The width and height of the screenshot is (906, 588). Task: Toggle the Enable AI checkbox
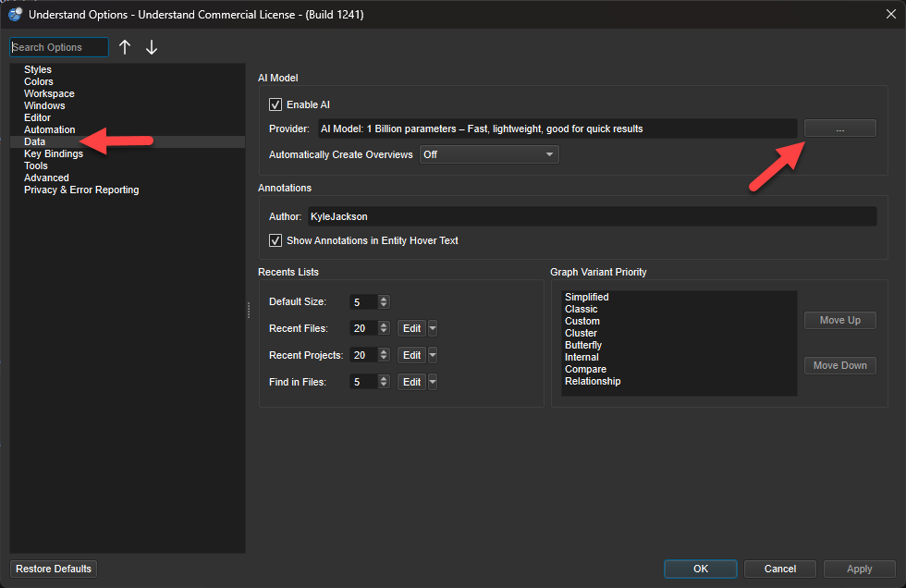coord(275,104)
